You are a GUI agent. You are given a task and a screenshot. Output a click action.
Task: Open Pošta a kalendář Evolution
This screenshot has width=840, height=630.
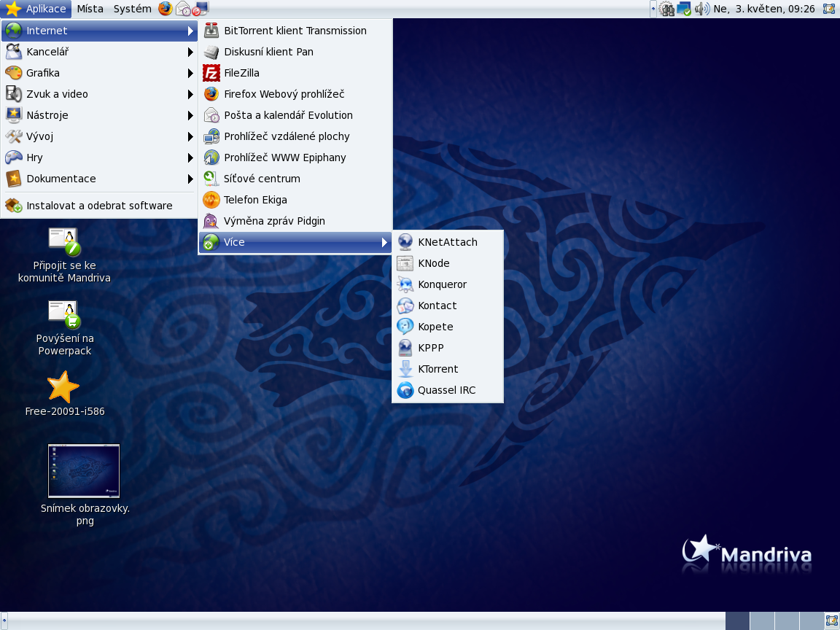pos(295,115)
